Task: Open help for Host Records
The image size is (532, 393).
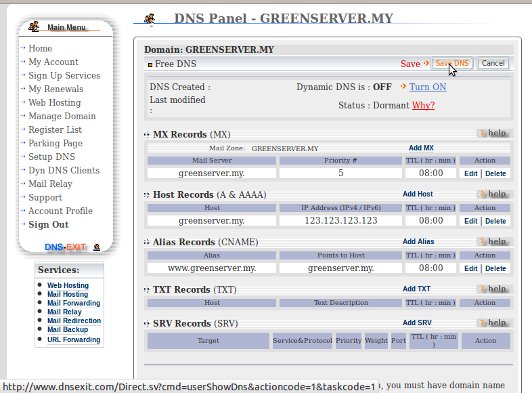Action: tap(494, 194)
